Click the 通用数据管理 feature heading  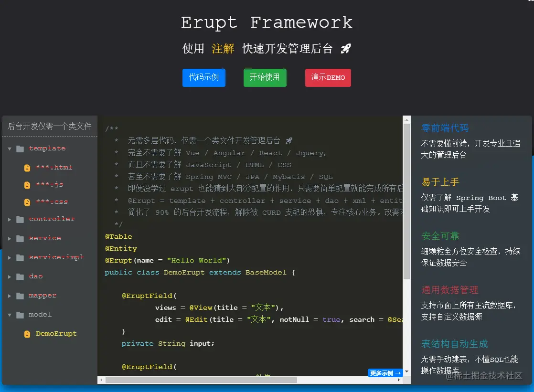click(449, 290)
